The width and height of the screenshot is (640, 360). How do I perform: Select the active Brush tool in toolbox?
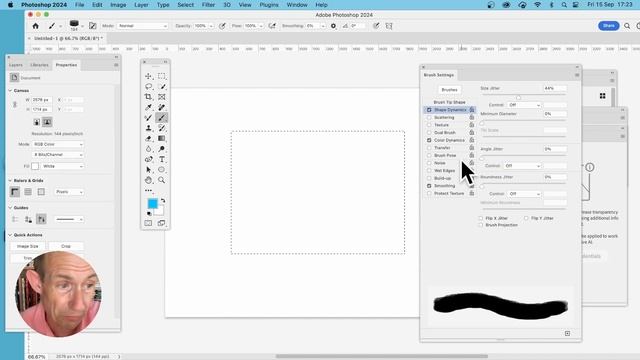click(162, 118)
